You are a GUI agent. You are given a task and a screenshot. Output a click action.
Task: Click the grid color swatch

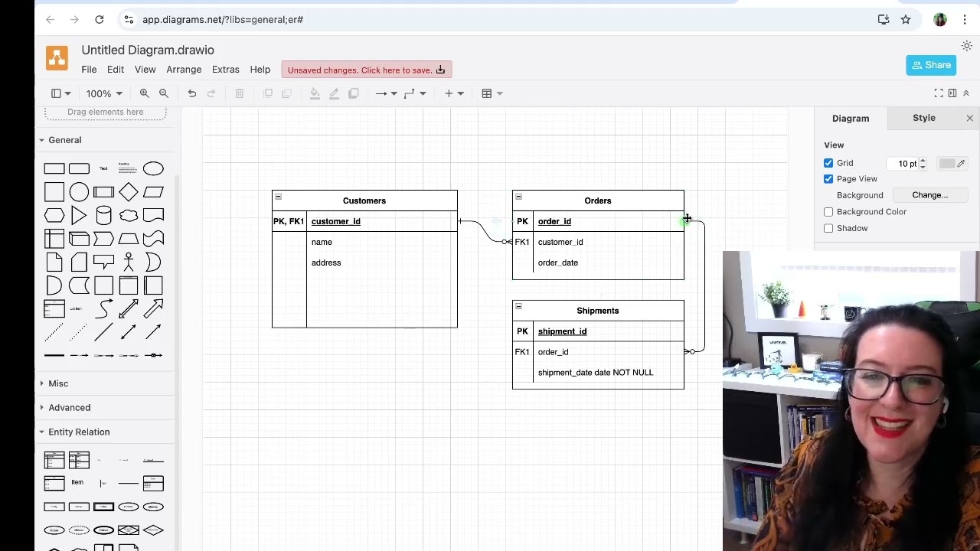(952, 163)
